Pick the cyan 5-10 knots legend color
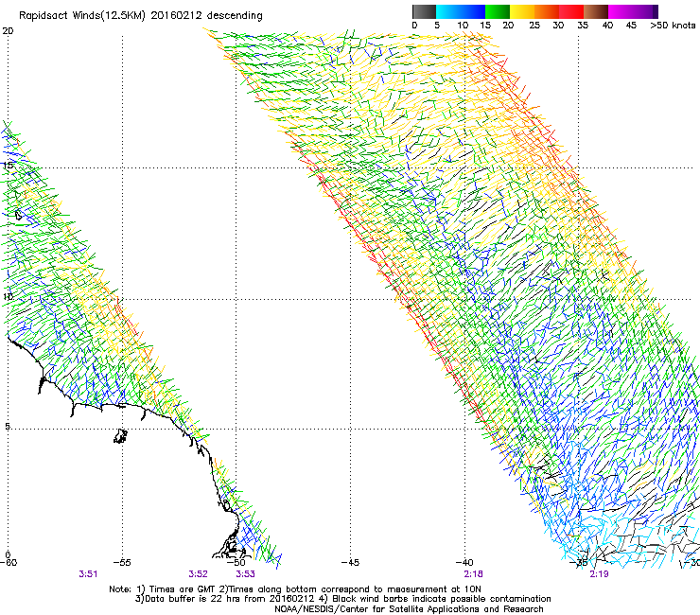 448,11
